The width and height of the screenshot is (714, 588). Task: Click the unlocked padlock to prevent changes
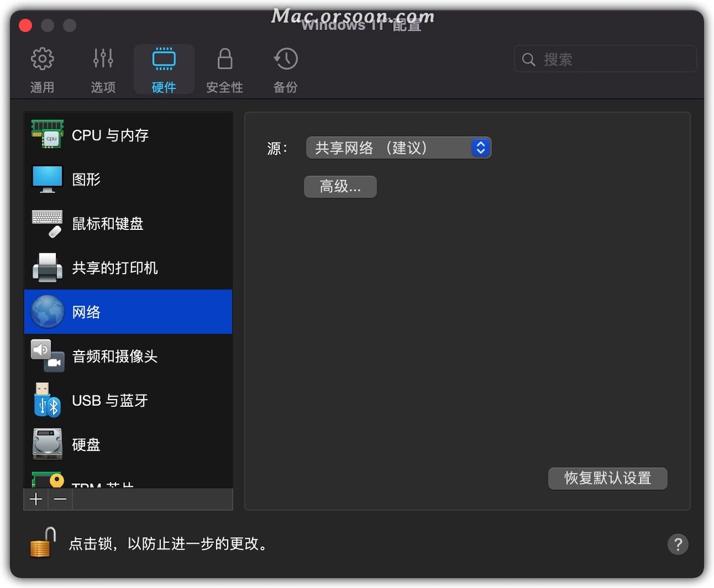(44, 542)
